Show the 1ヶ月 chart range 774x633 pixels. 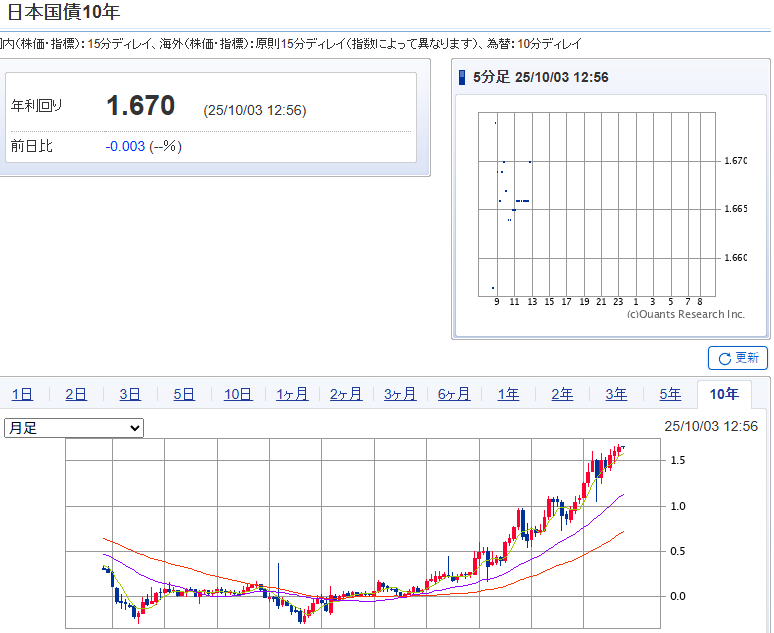click(292, 394)
